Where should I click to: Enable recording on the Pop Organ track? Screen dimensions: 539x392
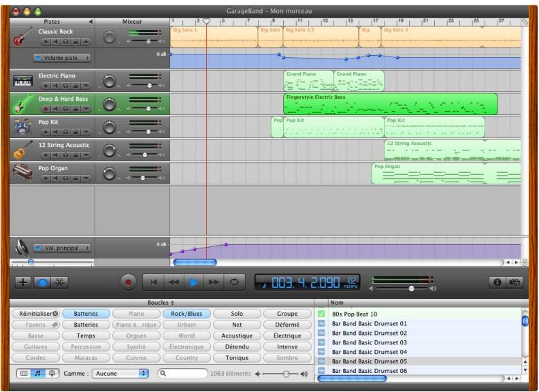46,178
